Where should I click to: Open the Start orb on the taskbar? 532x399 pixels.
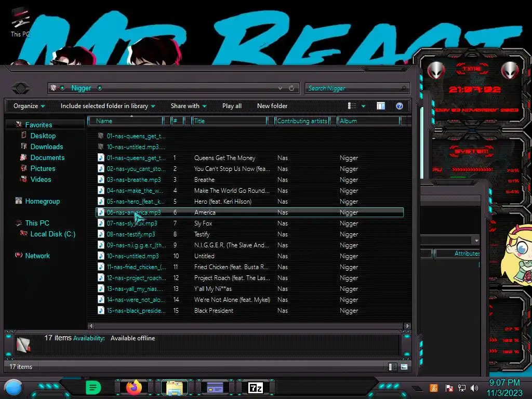14,388
